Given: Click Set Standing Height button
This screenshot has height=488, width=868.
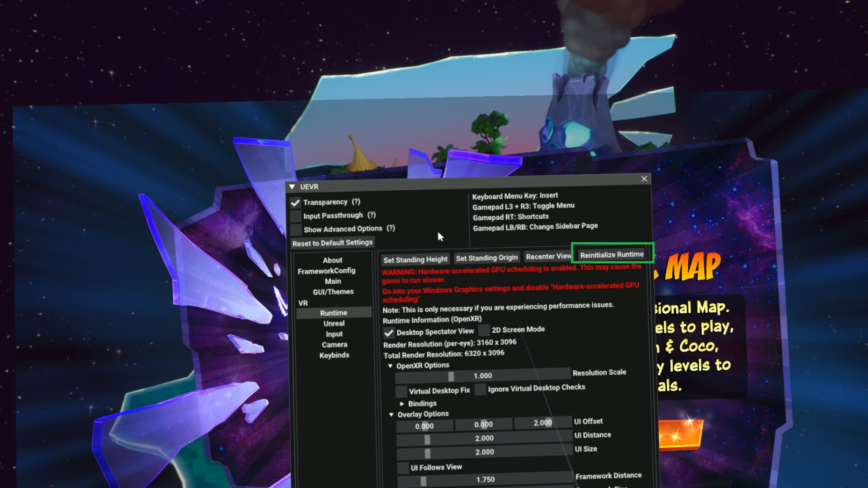Looking at the screenshot, I should [415, 259].
